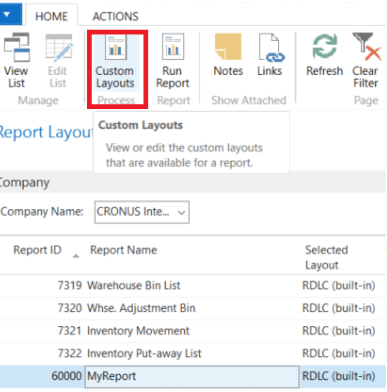Refresh the report layout list
The height and width of the screenshot is (392, 387).
point(324,55)
